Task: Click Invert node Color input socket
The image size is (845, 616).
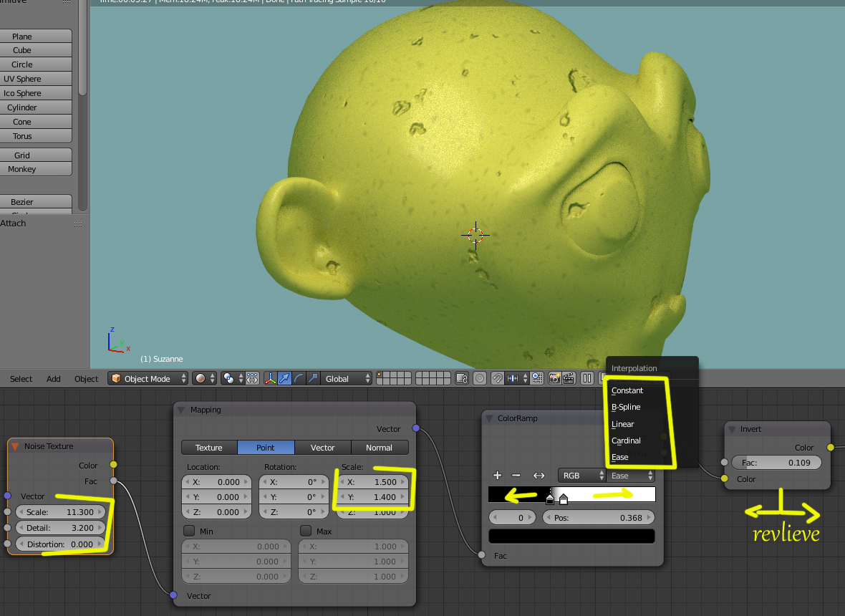Action: pyautogui.click(x=724, y=478)
